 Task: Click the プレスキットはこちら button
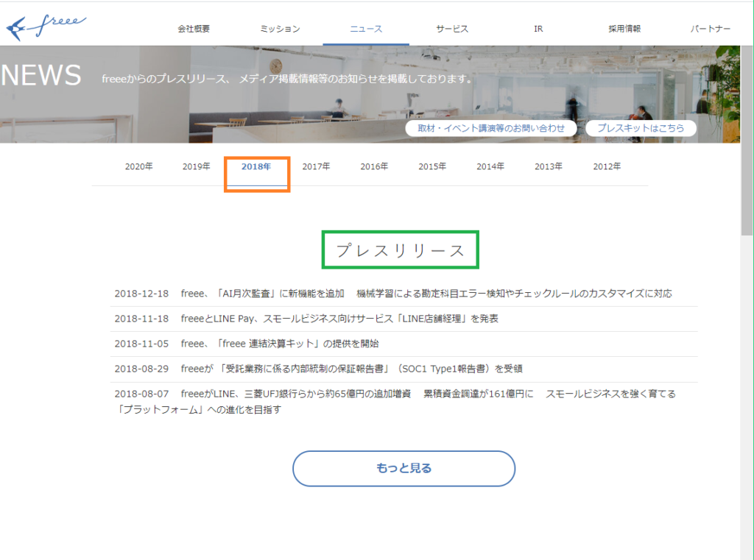pyautogui.click(x=641, y=128)
